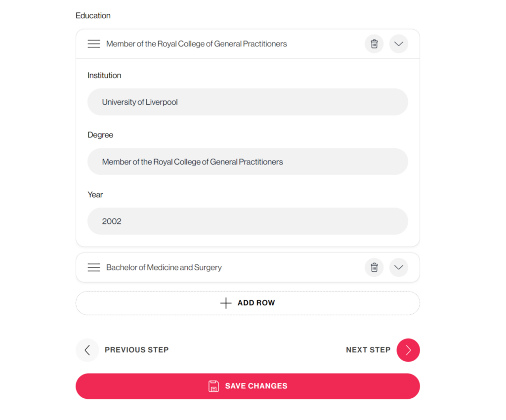506x420 pixels.
Task: Focus the Degree text input field
Action: [x=248, y=162]
